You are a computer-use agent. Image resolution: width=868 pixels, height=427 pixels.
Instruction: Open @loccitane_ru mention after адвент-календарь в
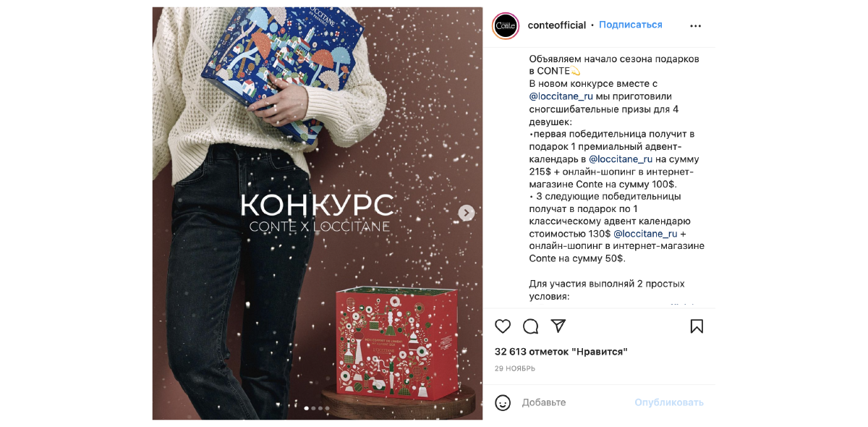[x=621, y=159]
